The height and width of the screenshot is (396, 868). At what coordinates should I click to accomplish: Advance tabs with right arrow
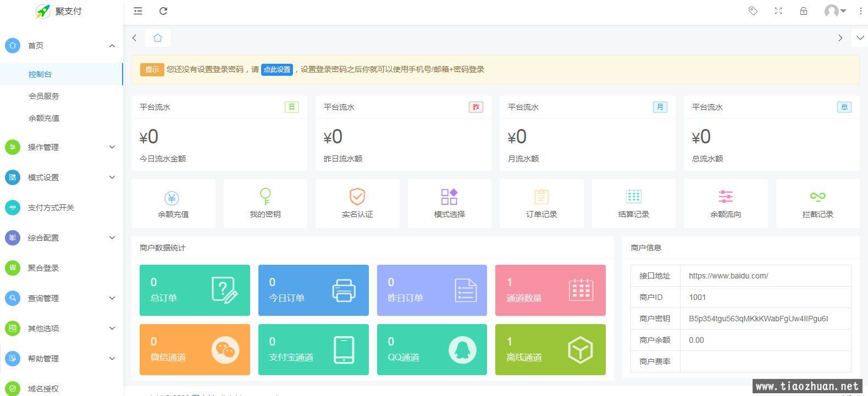point(840,38)
